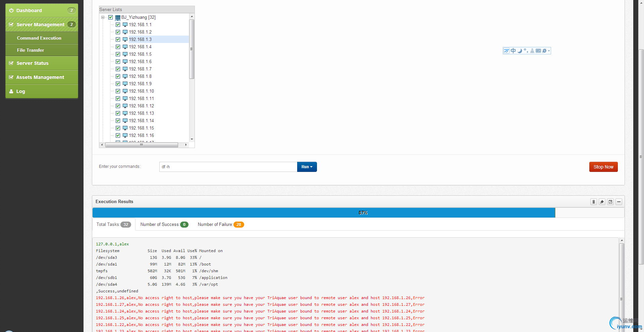
Task: Click the server list horizontal scrollbar thumb
Action: coord(142,145)
